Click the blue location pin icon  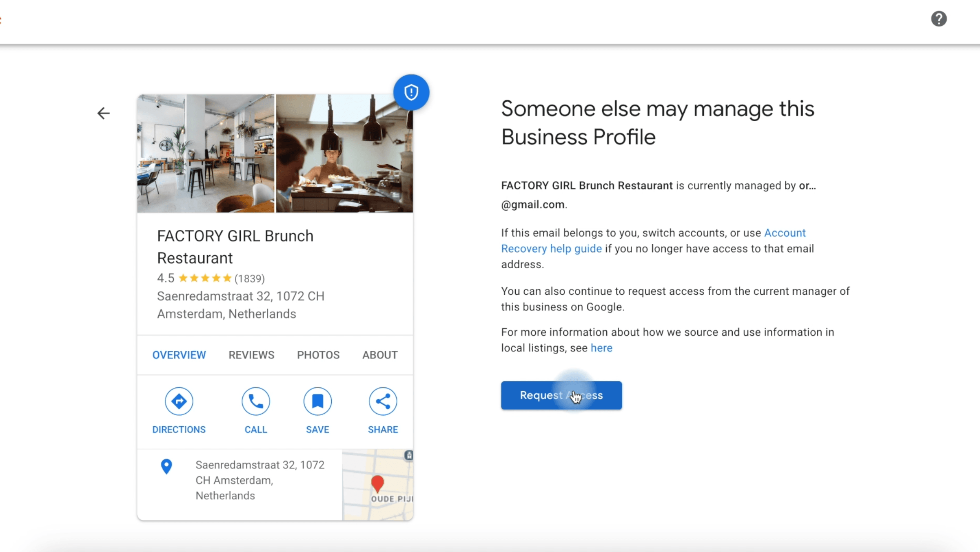[166, 466]
